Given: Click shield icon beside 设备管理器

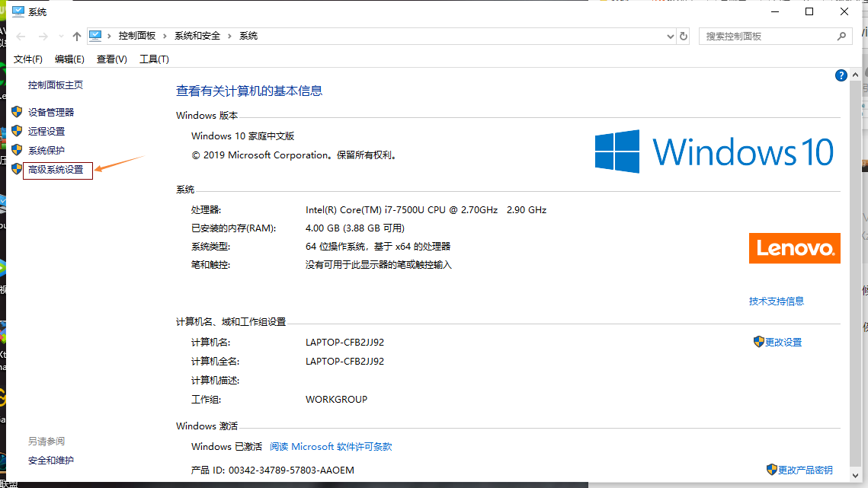Looking at the screenshot, I should point(17,112).
